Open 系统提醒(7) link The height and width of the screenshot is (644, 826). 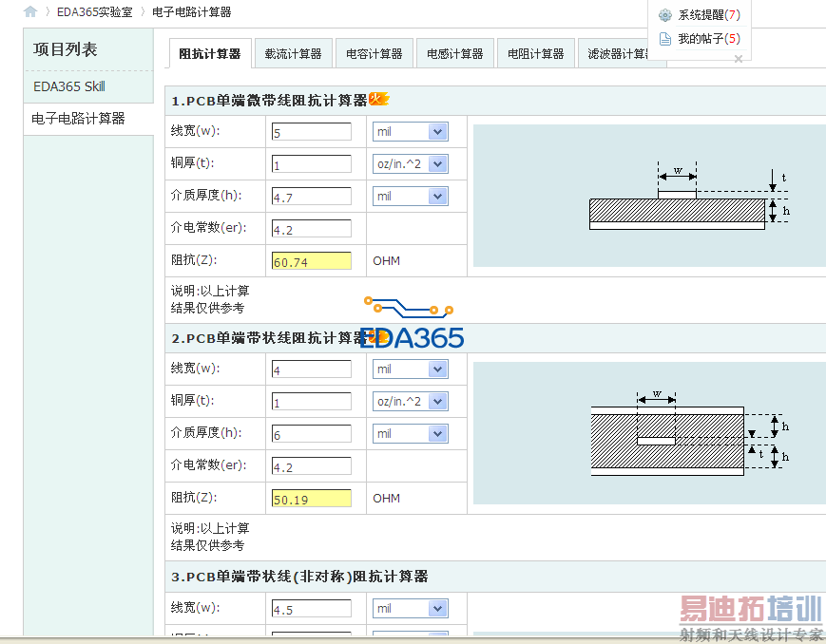coord(709,15)
